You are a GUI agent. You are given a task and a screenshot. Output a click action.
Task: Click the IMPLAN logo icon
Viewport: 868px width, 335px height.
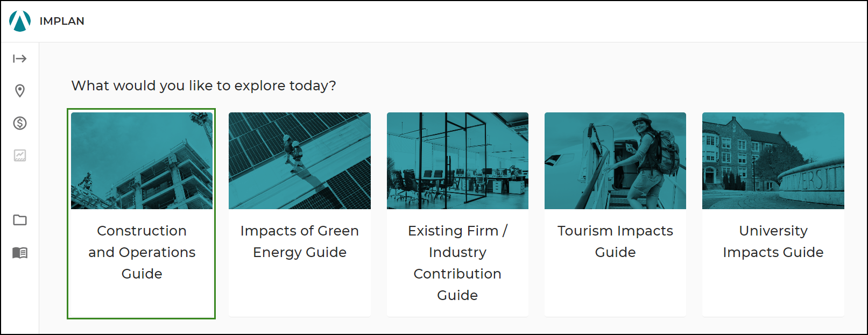tap(20, 21)
